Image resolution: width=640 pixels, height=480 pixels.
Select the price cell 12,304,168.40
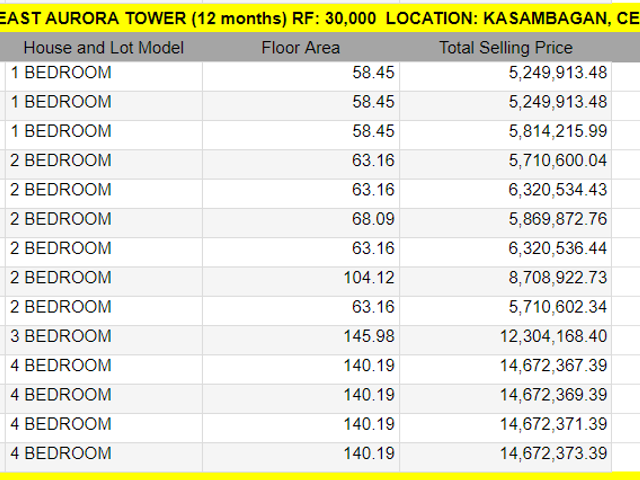[505, 341]
